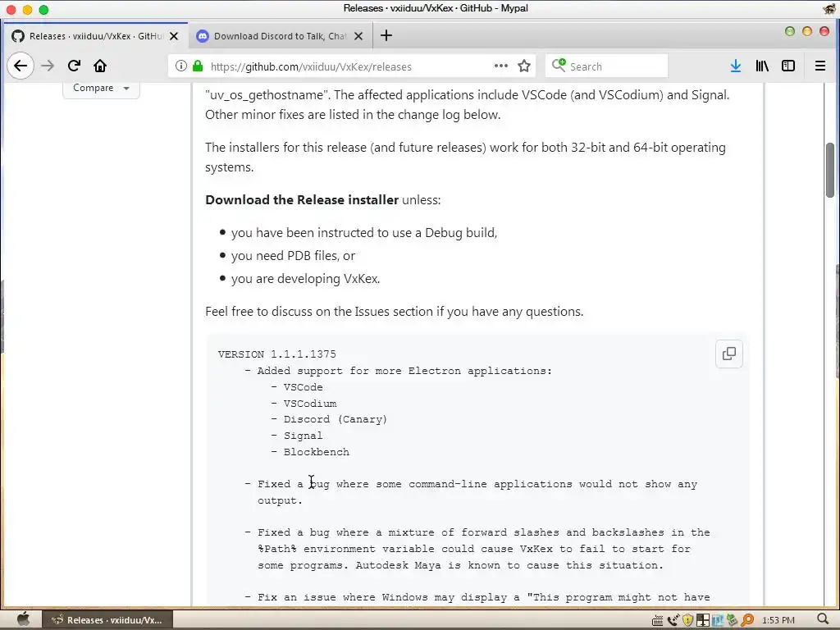The width and height of the screenshot is (840, 630).
Task: Click the 'Feel free to discuss on the Issues' sentence
Action: pyautogui.click(x=395, y=312)
